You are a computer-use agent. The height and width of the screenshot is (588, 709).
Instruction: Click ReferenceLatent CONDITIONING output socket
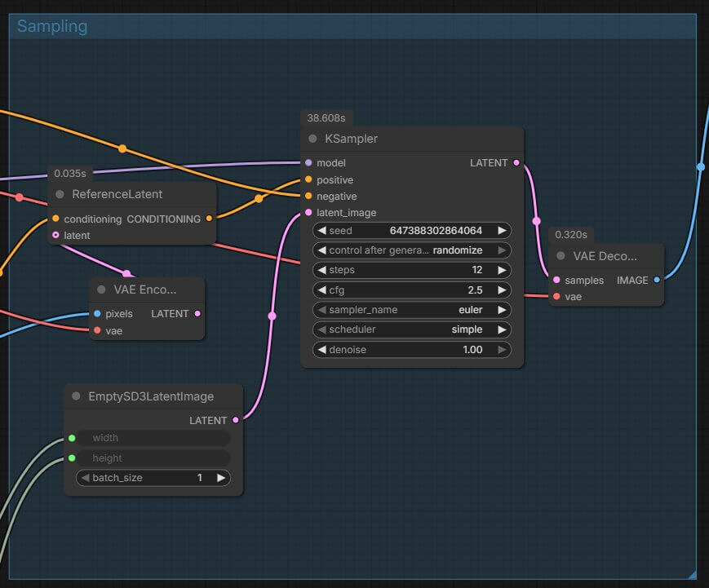(209, 219)
